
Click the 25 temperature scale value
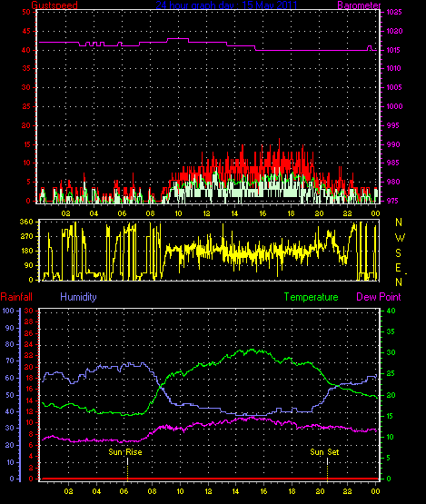[391, 374]
